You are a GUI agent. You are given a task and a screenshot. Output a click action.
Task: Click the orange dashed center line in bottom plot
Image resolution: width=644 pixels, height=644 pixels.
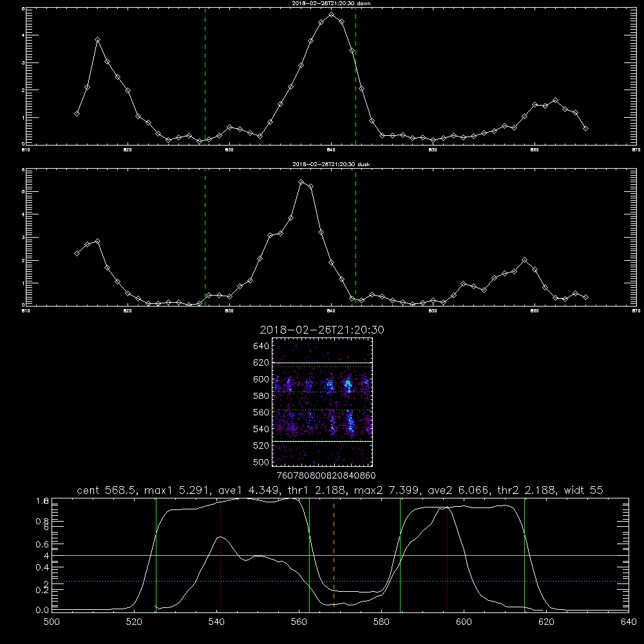coord(334,554)
